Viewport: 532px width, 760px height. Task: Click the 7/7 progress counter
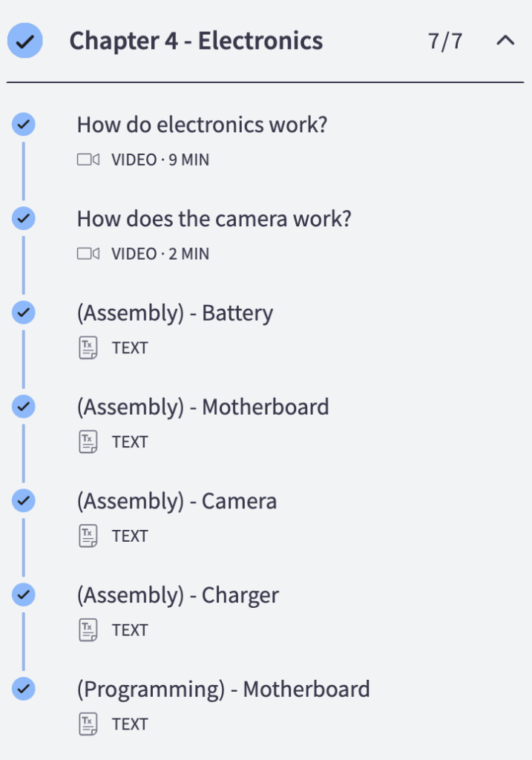[x=445, y=42]
